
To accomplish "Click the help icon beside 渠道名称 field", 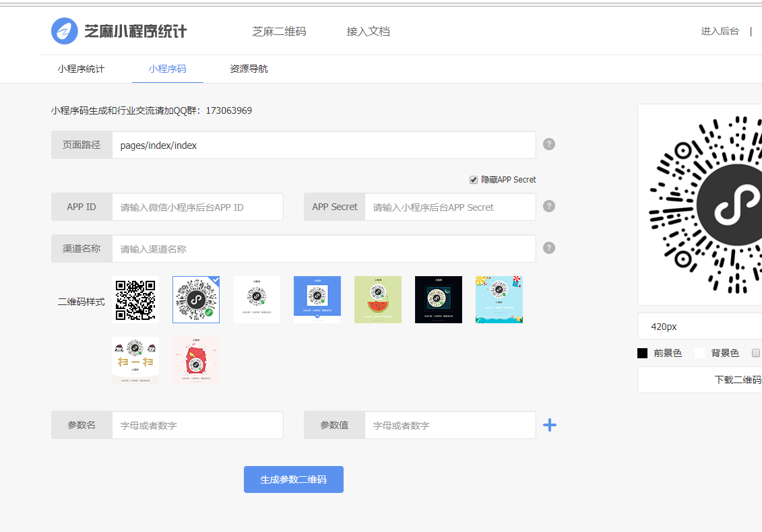I will tap(548, 248).
